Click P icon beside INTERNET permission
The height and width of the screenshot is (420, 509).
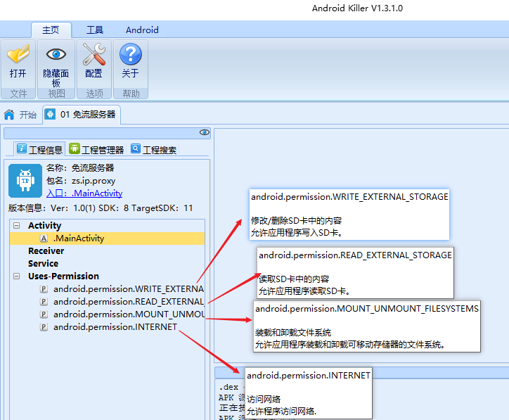pos(44,326)
